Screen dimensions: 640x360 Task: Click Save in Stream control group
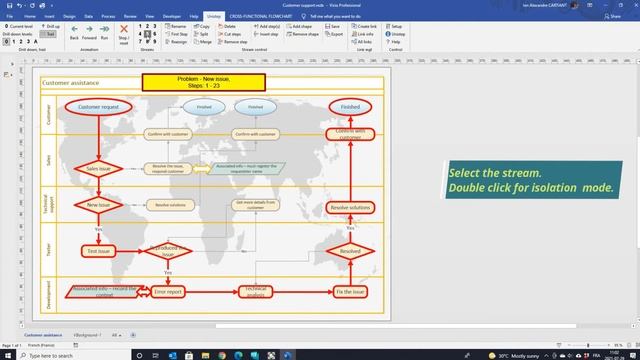333,26
